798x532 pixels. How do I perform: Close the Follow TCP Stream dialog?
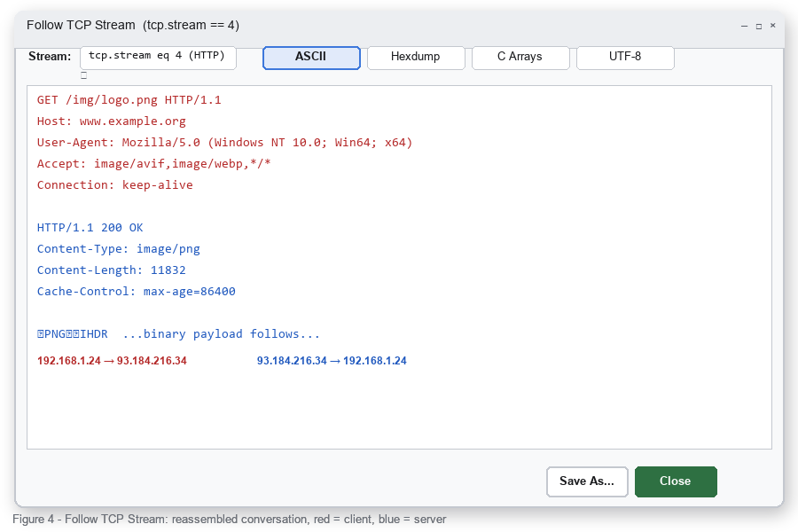tap(676, 481)
